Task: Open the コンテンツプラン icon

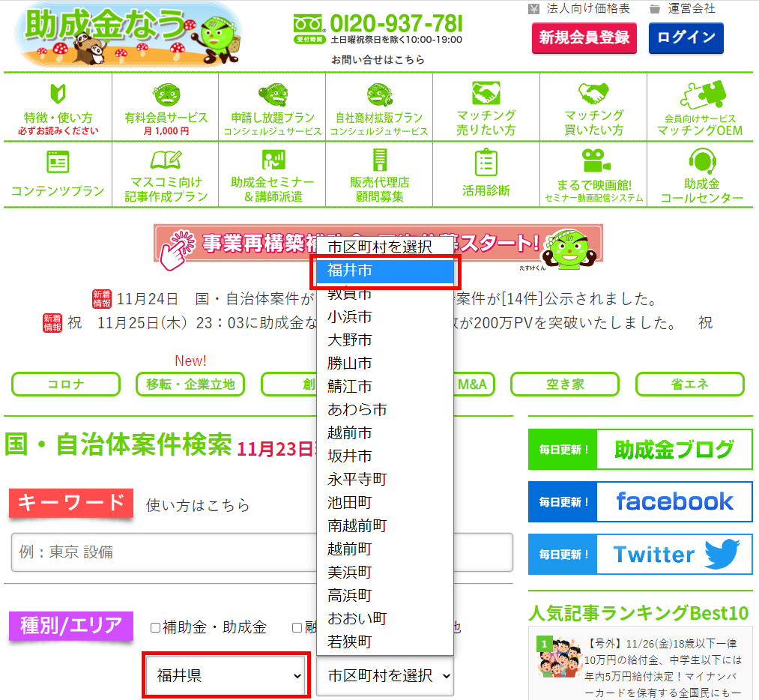Action: point(58,161)
